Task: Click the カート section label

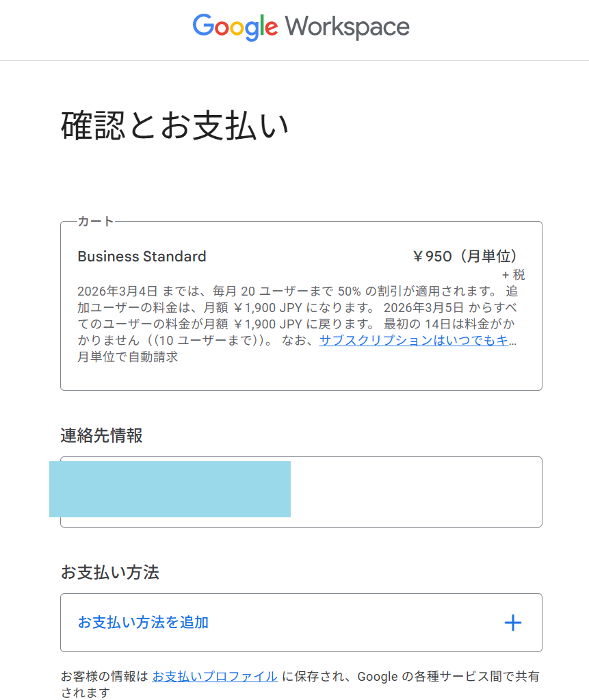Action: click(95, 221)
